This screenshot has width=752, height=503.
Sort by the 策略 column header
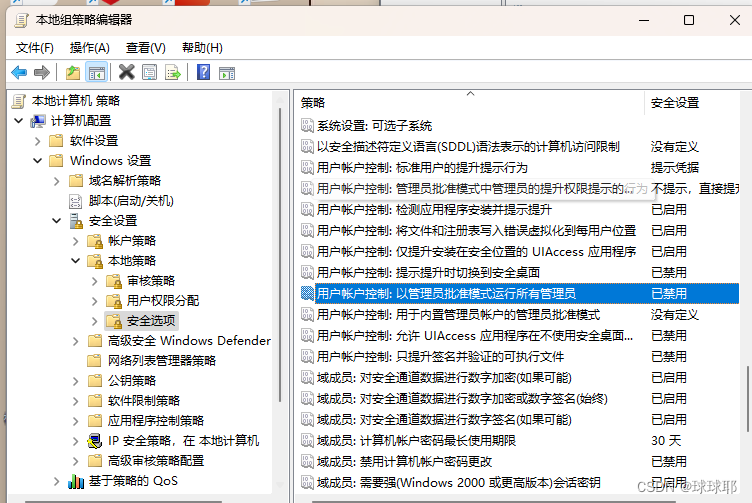click(470, 103)
